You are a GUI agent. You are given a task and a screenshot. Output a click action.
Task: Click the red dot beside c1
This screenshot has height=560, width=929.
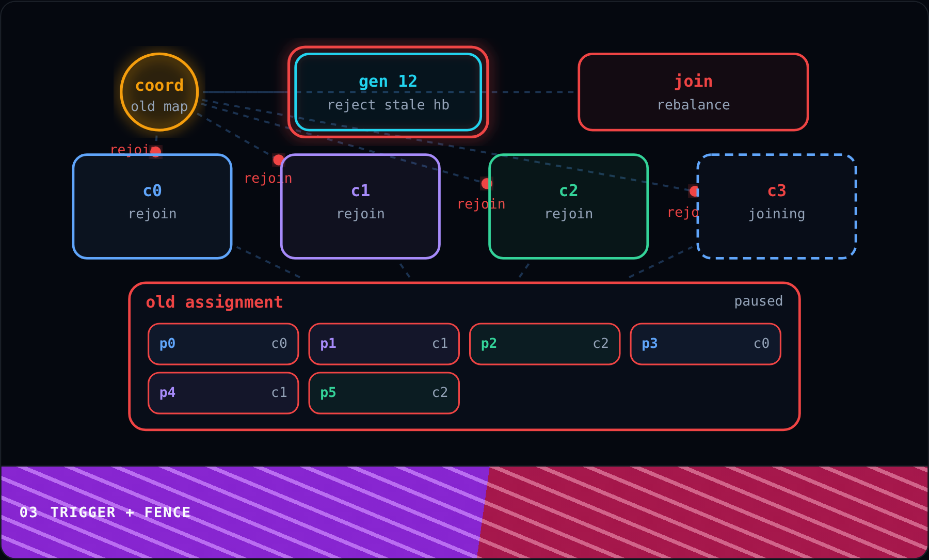pos(278,160)
